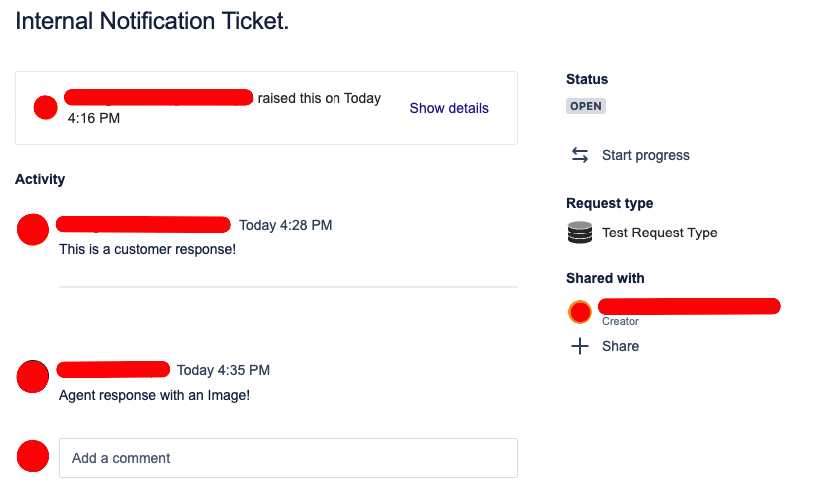
Task: Click the plus icon beside Share
Action: tap(580, 346)
